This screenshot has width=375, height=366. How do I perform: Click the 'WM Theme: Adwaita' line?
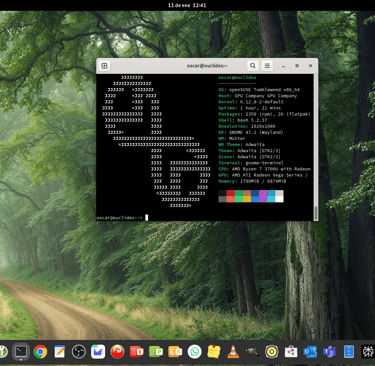[x=241, y=145]
